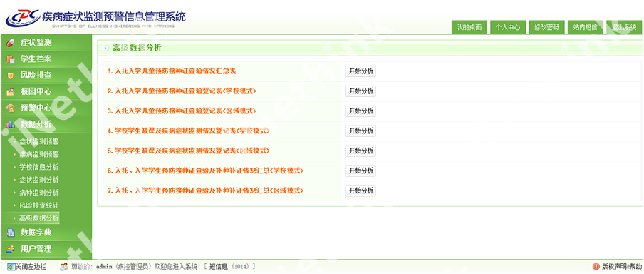Go to 我的桌面 in the top bar
Image resolution: width=644 pixels, height=274 pixels.
(x=469, y=27)
